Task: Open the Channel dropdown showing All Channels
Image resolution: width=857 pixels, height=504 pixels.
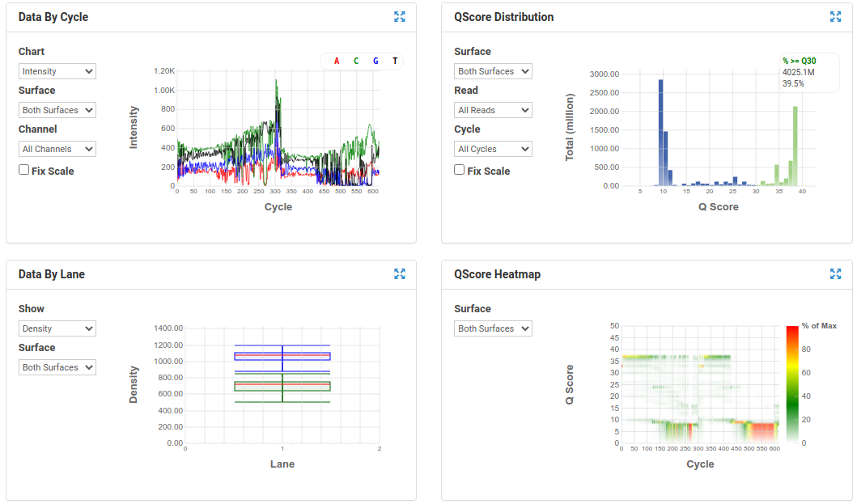Action: [57, 149]
